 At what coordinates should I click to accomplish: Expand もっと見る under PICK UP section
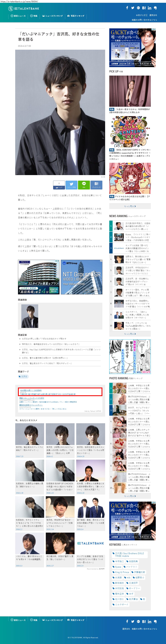pyautogui.click(x=130, y=206)
